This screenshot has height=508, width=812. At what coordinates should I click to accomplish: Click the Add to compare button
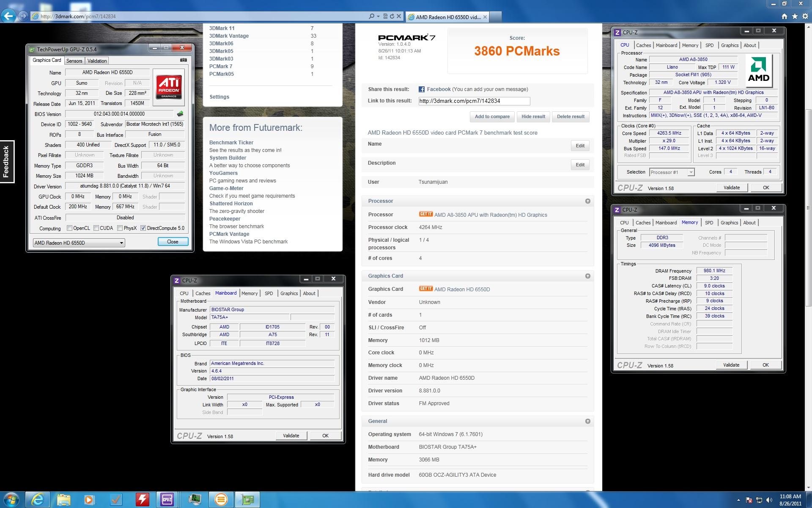tap(492, 116)
